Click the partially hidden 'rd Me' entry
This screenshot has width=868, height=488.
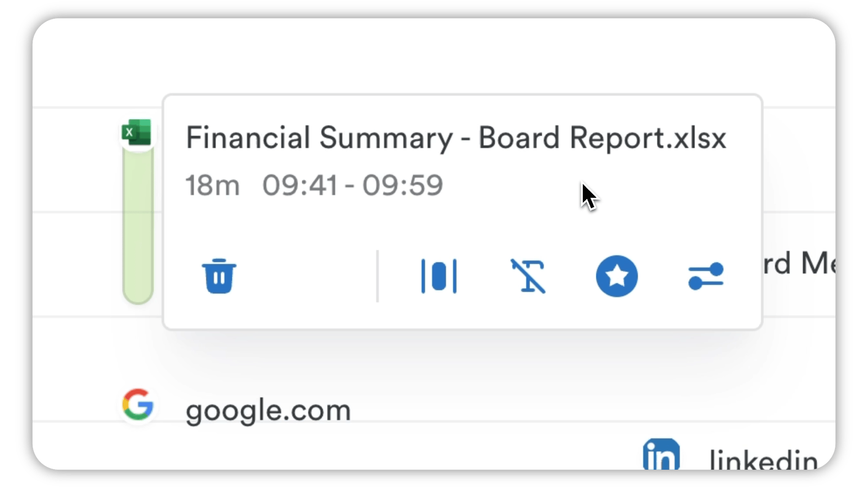pyautogui.click(x=799, y=263)
